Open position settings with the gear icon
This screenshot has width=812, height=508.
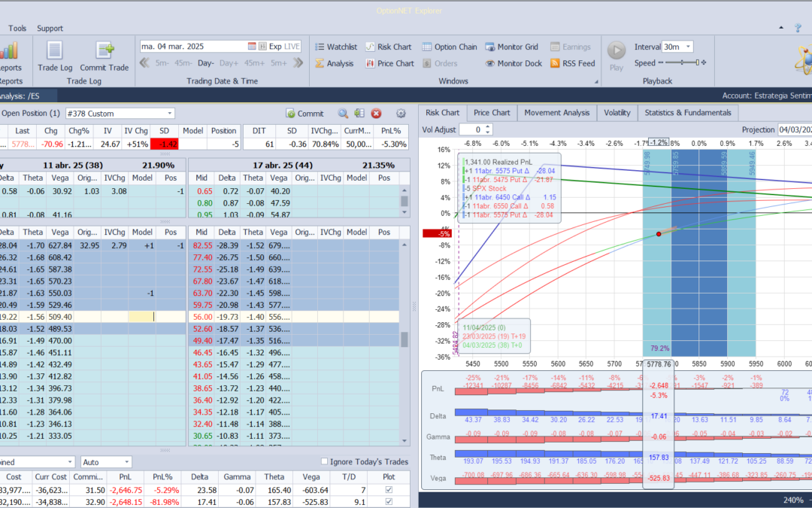click(401, 114)
